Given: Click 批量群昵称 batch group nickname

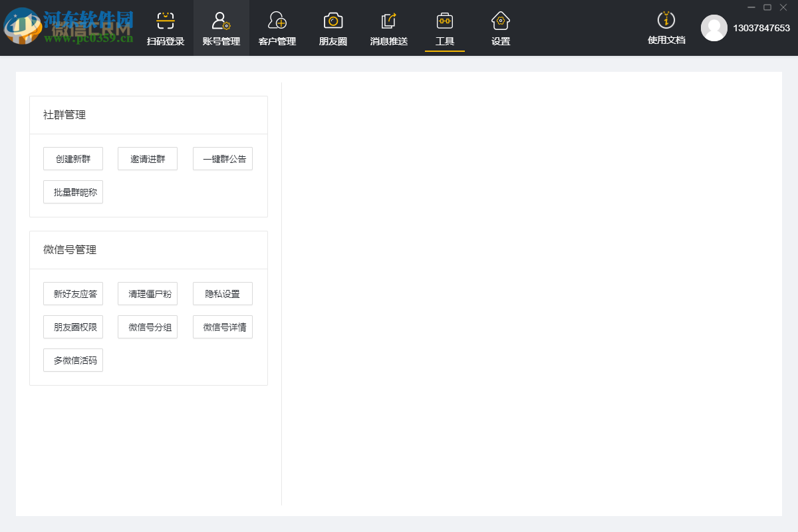Looking at the screenshot, I should point(73,192).
